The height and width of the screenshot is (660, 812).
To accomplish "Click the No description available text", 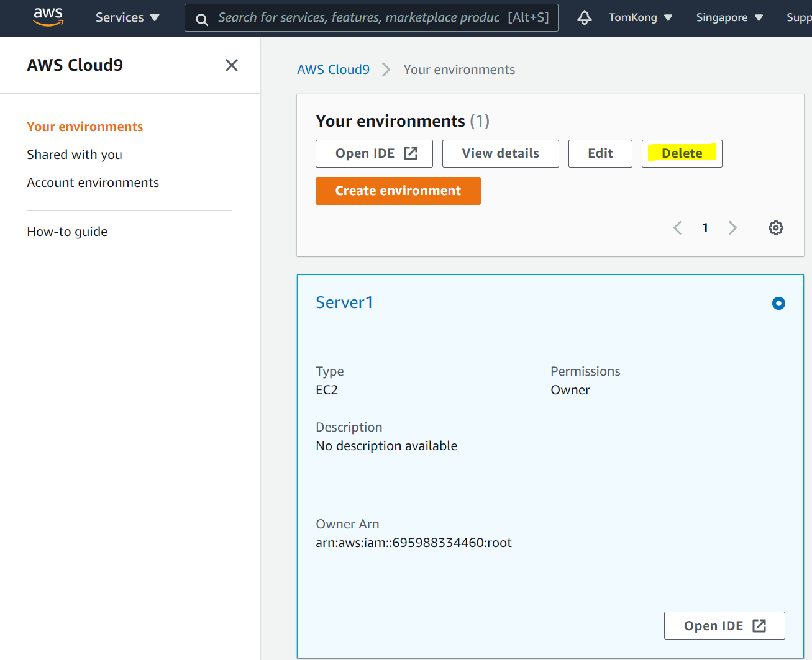I will coord(386,446).
